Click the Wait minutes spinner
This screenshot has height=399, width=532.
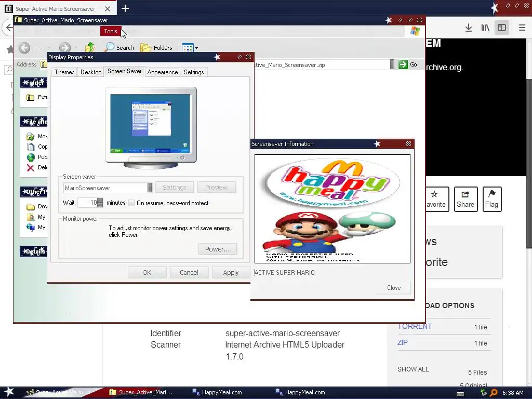tap(100, 203)
